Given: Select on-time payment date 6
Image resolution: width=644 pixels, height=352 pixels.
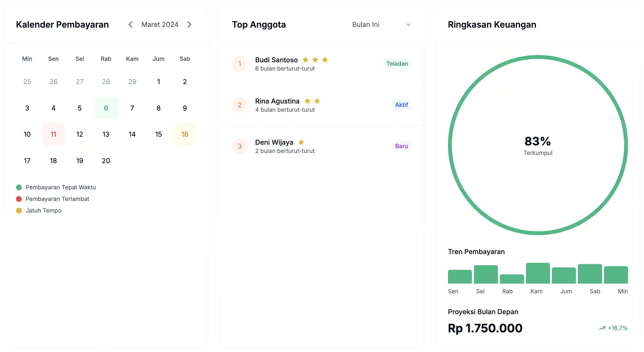Looking at the screenshot, I should (106, 108).
